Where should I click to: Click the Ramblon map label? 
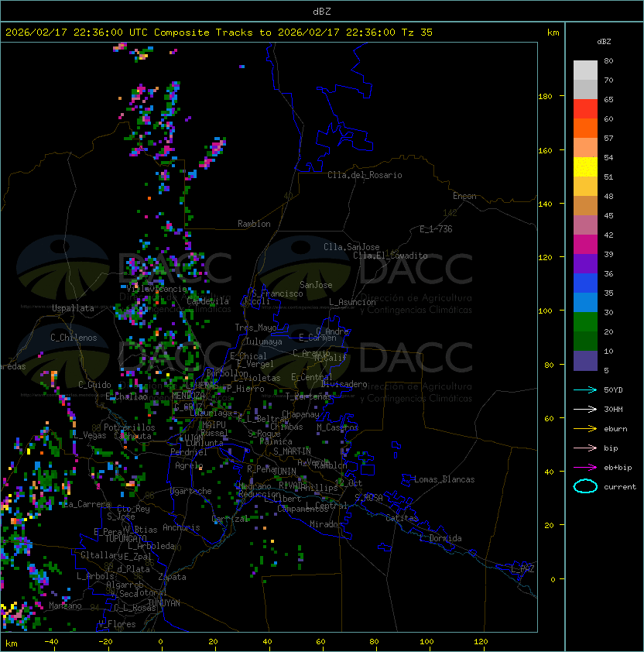[254, 224]
